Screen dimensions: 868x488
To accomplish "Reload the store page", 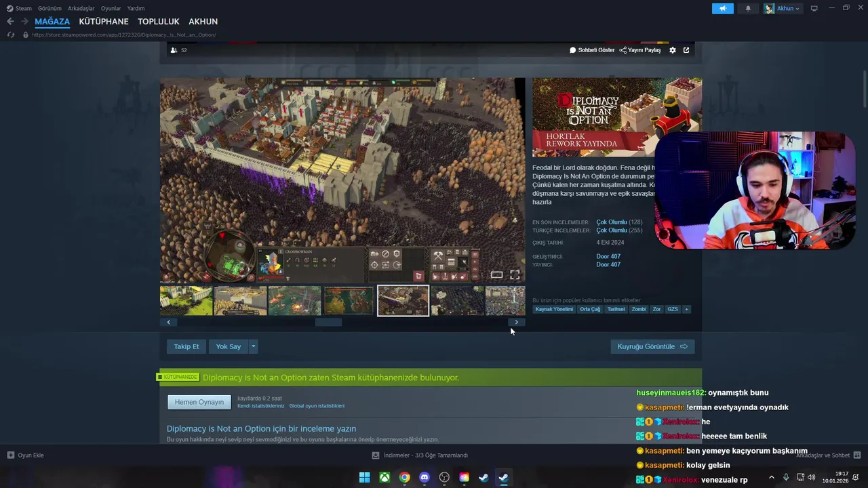I will click(x=10, y=35).
